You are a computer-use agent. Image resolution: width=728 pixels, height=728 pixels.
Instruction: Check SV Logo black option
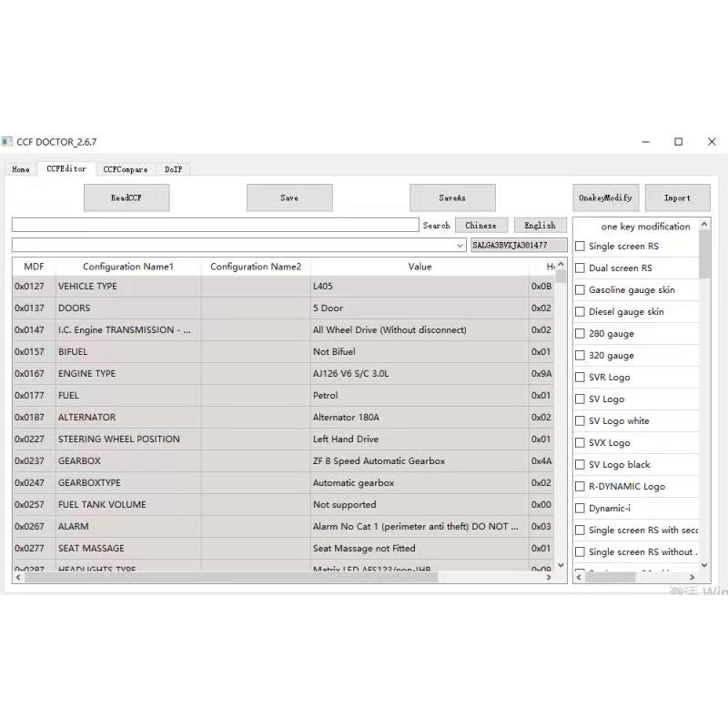point(580,464)
